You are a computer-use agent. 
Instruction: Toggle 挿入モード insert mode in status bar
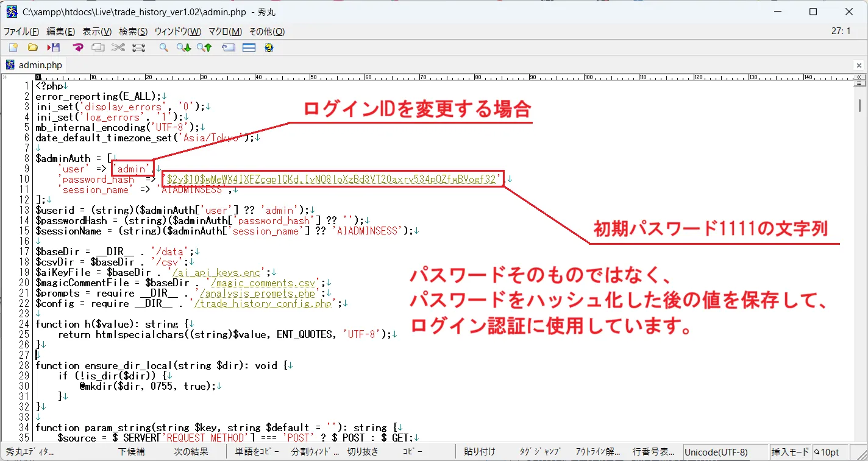click(790, 452)
